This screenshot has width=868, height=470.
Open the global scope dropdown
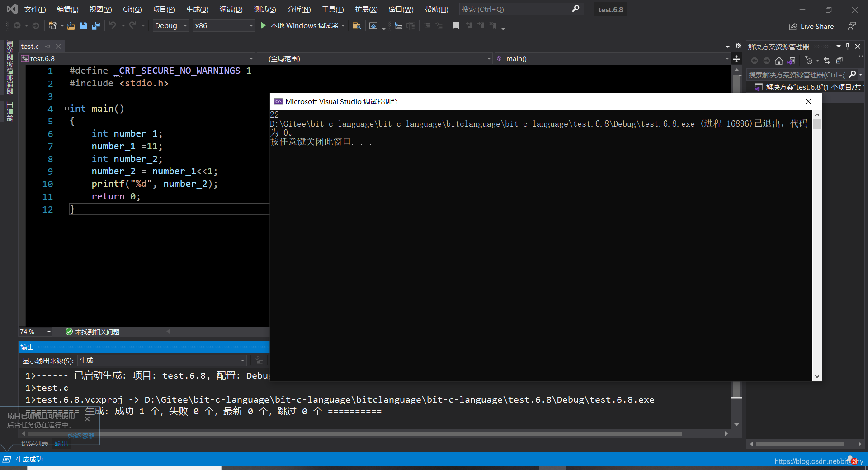click(374, 58)
